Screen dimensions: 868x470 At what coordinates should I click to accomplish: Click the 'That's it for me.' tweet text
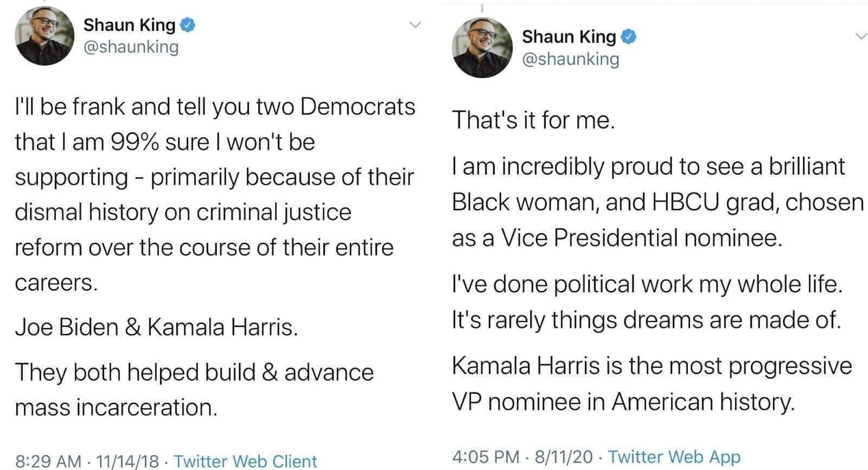coord(534,120)
